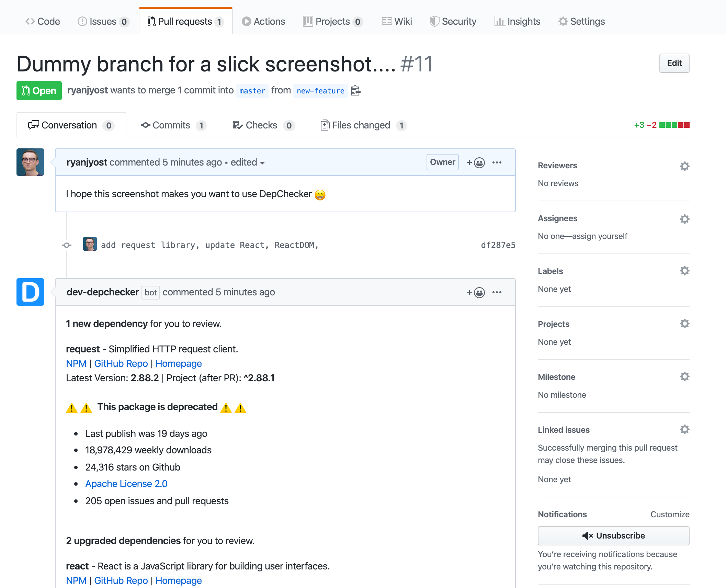Open the Apache License 2.0 link
Viewport: 726px width, 588px height.
(x=126, y=484)
